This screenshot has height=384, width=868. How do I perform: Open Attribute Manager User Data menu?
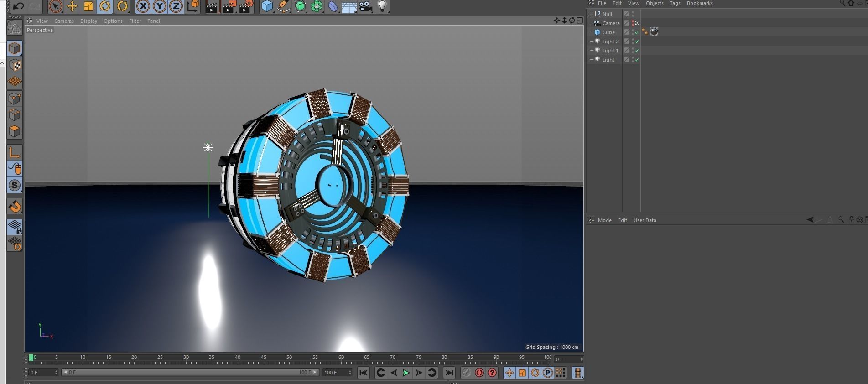tap(645, 220)
